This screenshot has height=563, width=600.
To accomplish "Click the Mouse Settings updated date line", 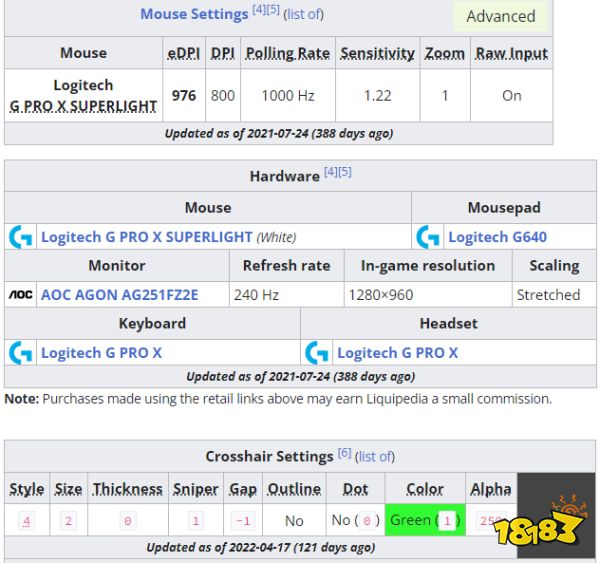I will (x=279, y=134).
